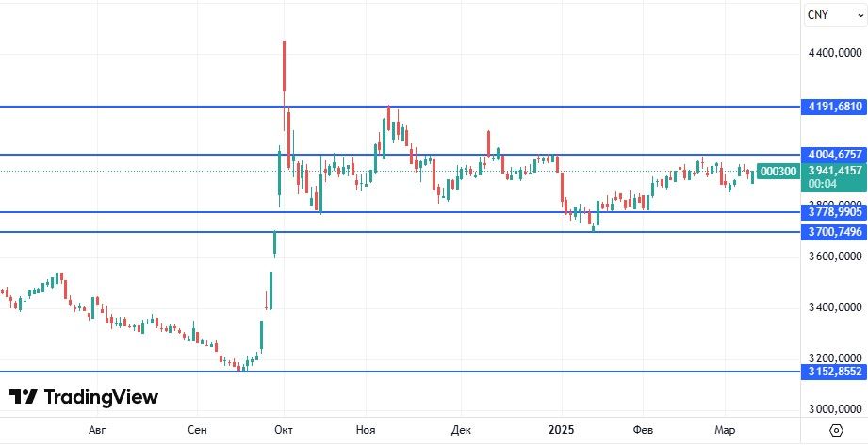Open the CNY currency selector
The image size is (868, 447).
click(817, 15)
